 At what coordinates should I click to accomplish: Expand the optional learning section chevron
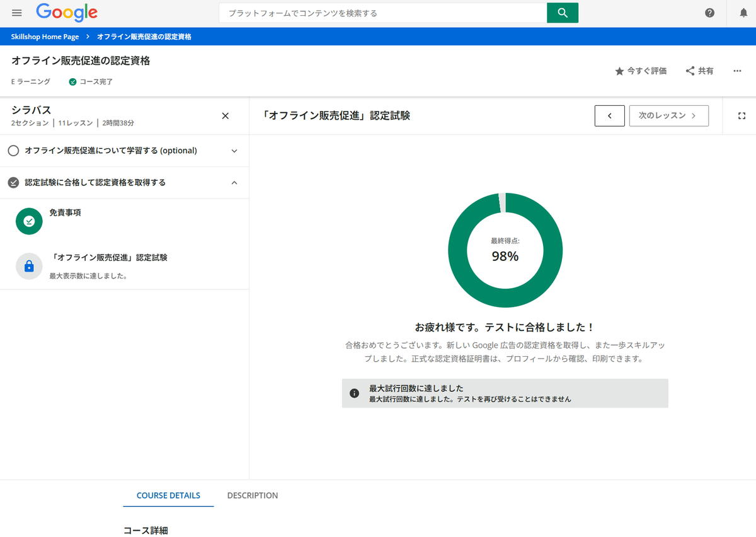click(x=234, y=151)
